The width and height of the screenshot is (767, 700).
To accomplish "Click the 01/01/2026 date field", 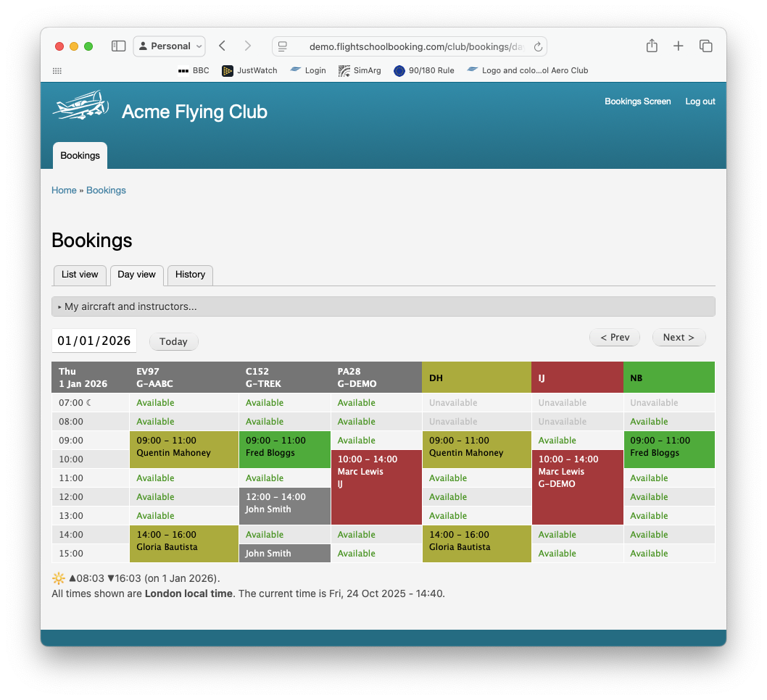I will [x=94, y=341].
